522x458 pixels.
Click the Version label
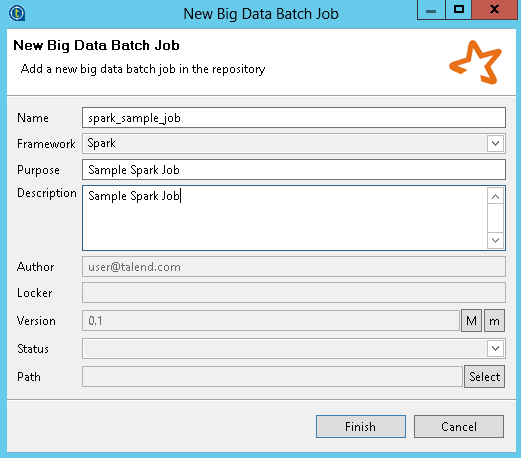pos(36,321)
